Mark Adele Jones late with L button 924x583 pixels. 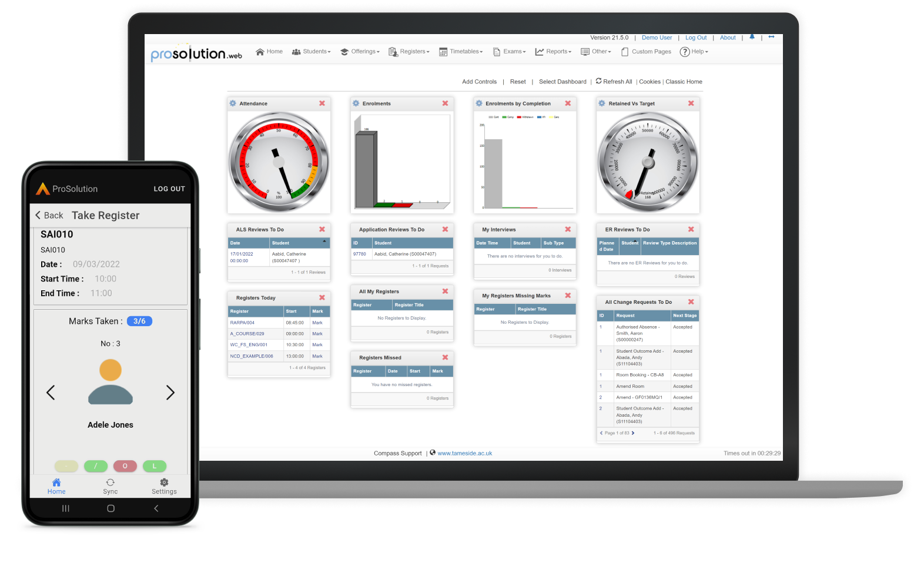click(155, 466)
